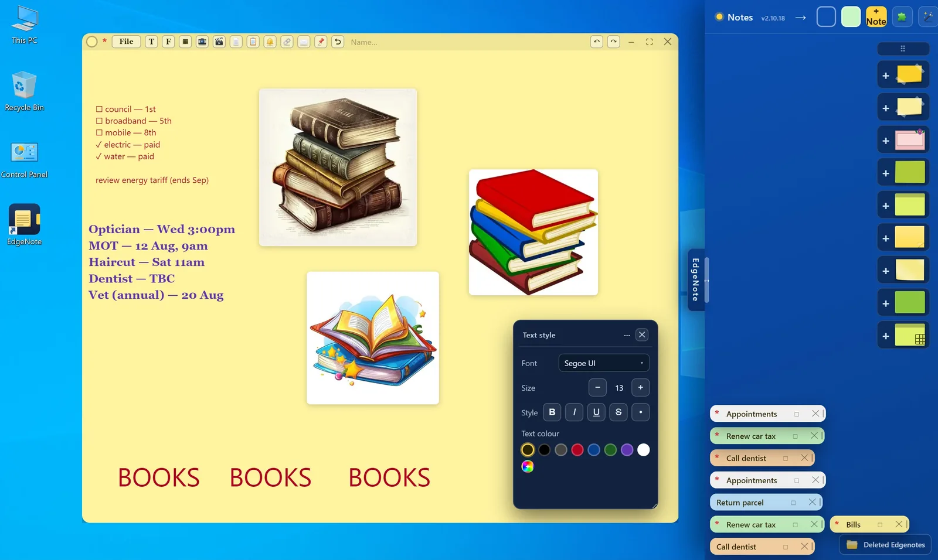Increase text size with plus button
Viewport: 938px width, 560px height.
pyautogui.click(x=641, y=388)
